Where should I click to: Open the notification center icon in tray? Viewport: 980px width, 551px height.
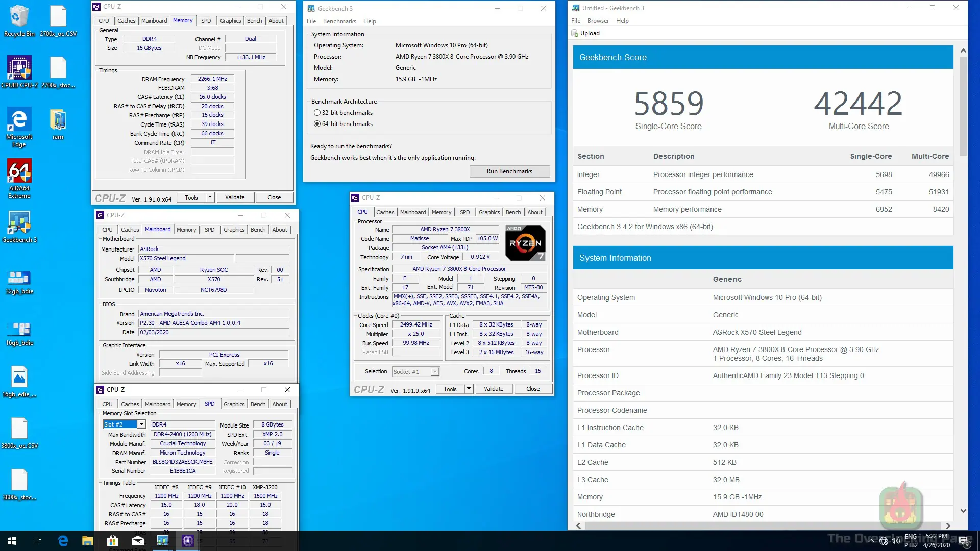tap(964, 541)
